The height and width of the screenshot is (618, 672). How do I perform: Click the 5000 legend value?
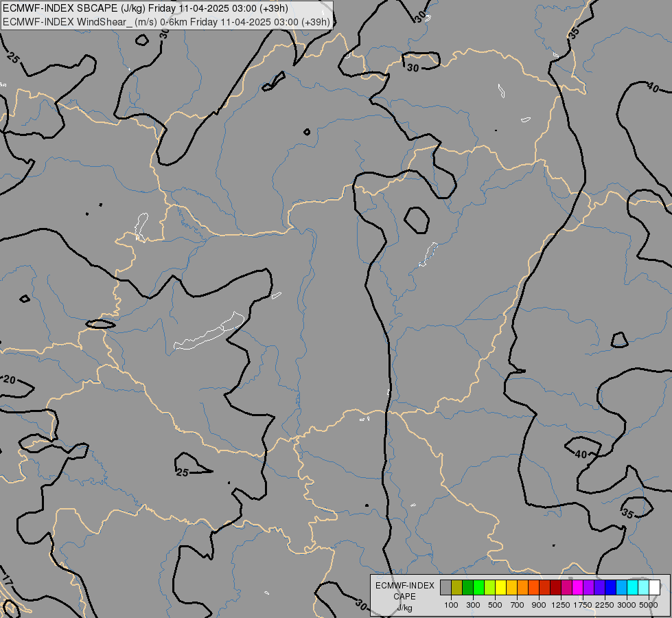click(649, 605)
